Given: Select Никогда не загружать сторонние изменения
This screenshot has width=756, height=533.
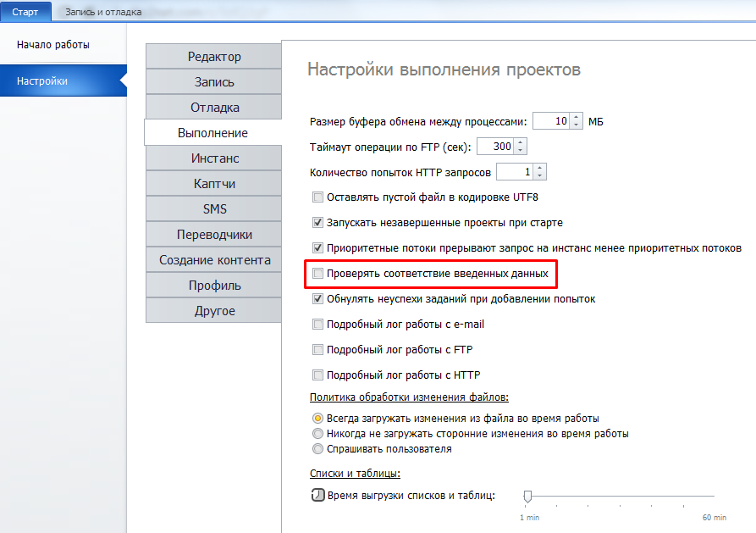Looking at the screenshot, I should [317, 434].
